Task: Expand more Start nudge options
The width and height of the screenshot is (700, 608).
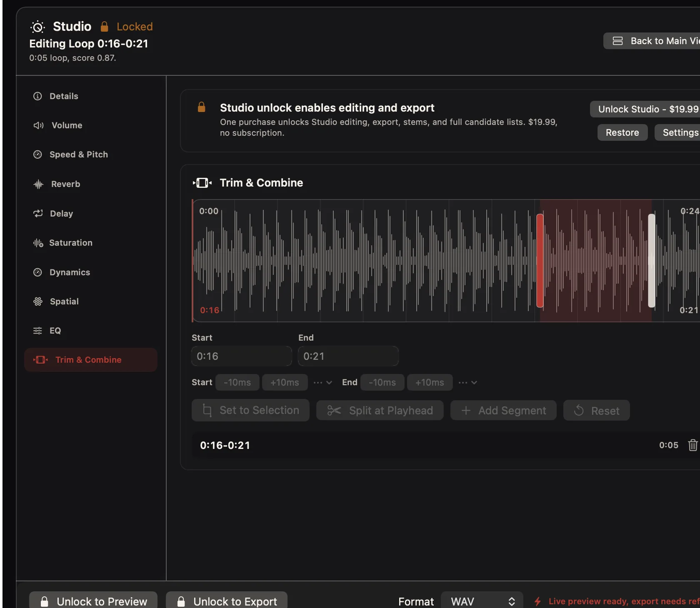Action: (322, 382)
